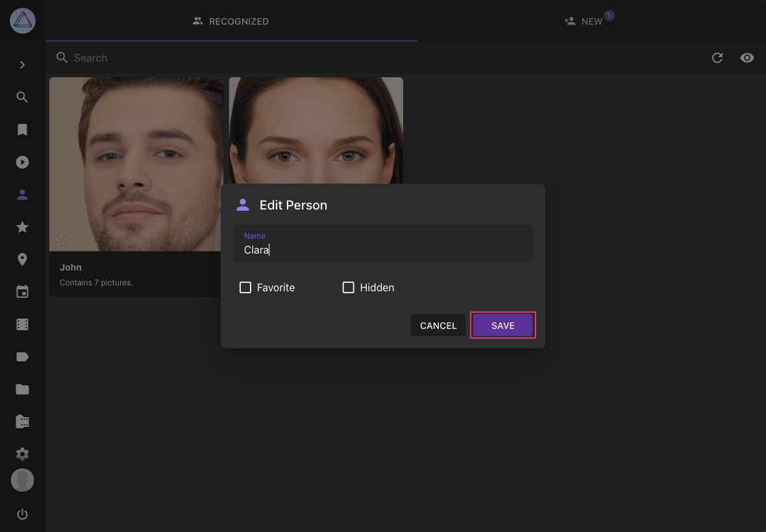Open the Videos section via play icon
The width and height of the screenshot is (766, 532).
point(22,162)
